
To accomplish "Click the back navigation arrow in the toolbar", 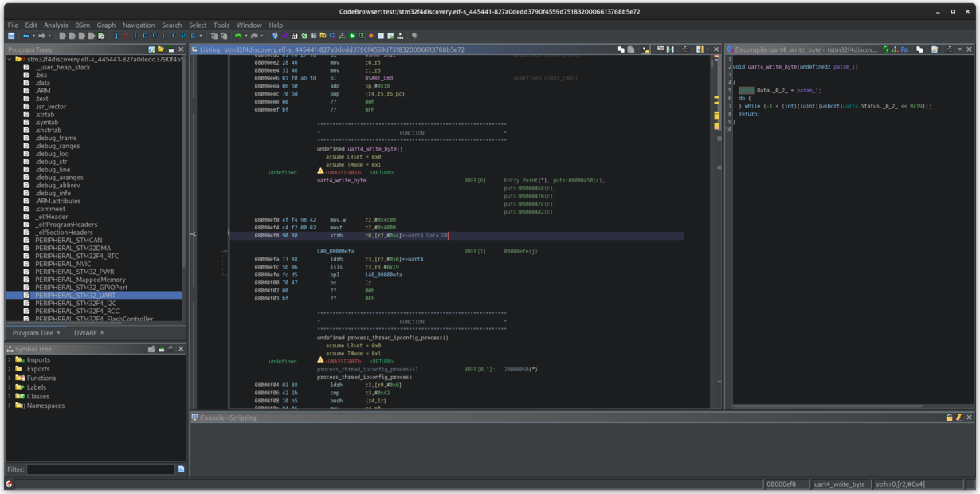I will pos(26,36).
